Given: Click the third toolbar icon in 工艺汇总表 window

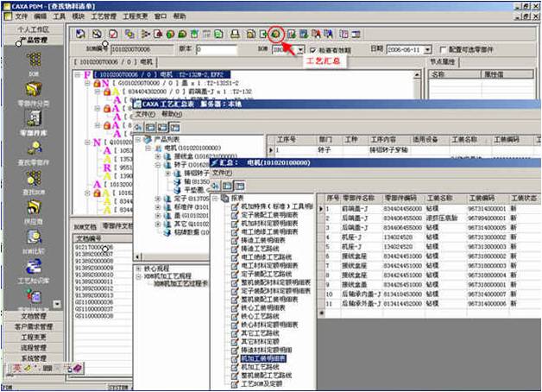Looking at the screenshot, I should coord(162,128).
